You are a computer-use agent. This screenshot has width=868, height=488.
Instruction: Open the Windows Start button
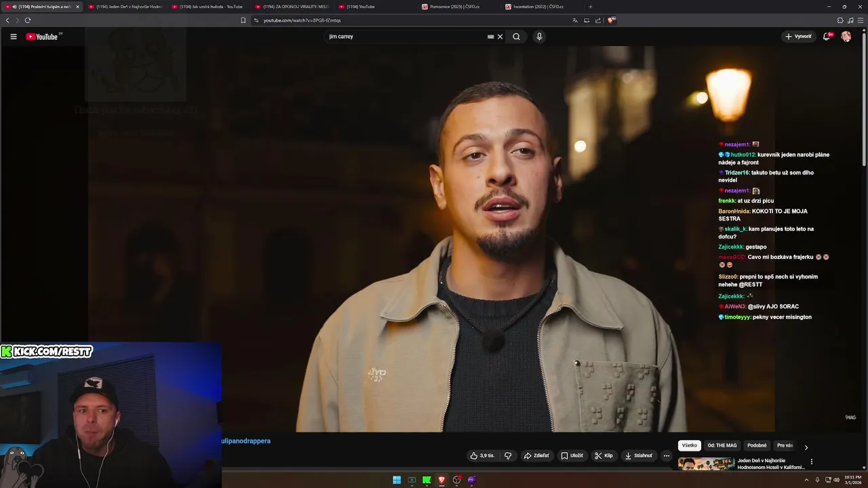pyautogui.click(x=397, y=480)
